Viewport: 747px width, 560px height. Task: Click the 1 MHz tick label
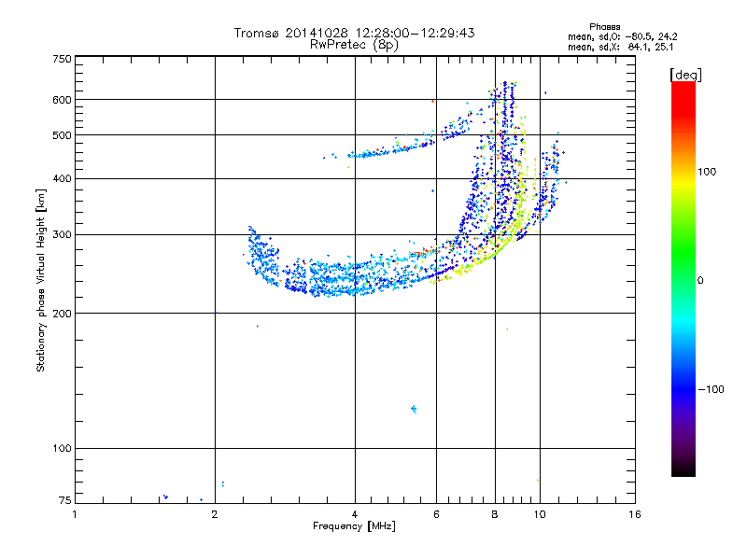point(76,513)
